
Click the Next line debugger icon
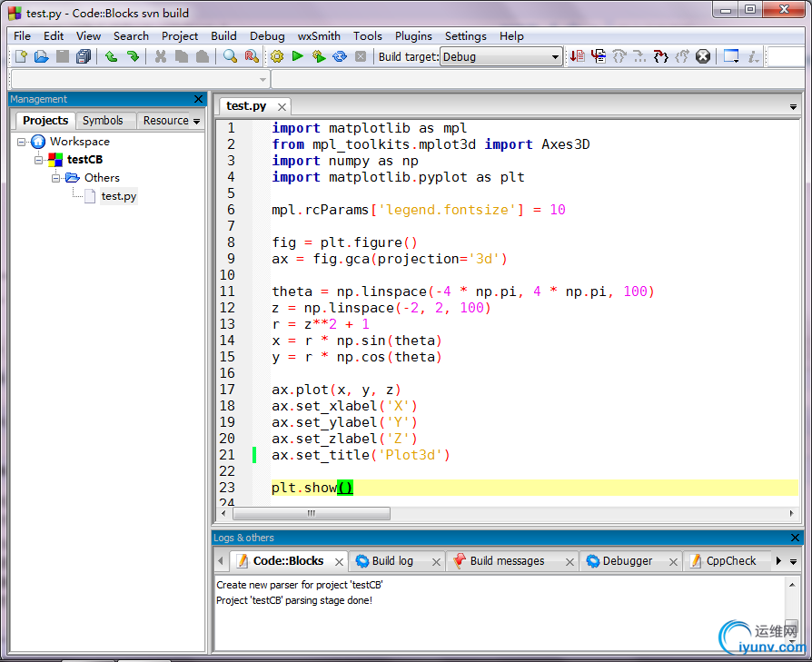tap(619, 56)
